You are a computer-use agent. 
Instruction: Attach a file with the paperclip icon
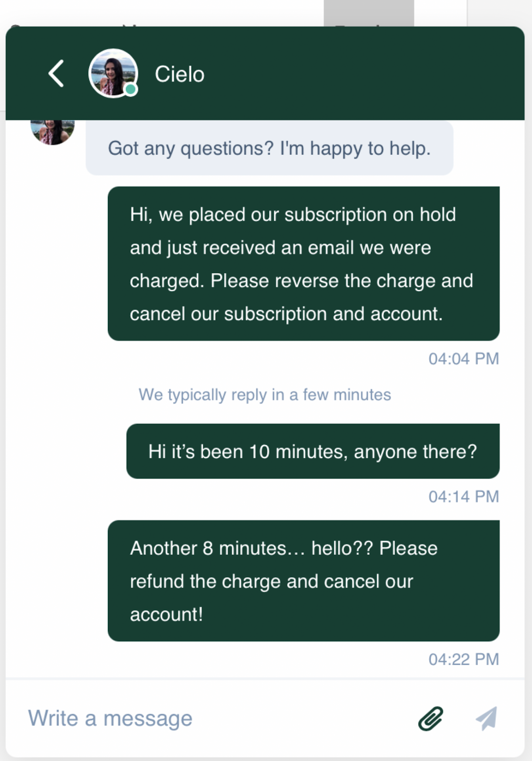click(x=431, y=718)
